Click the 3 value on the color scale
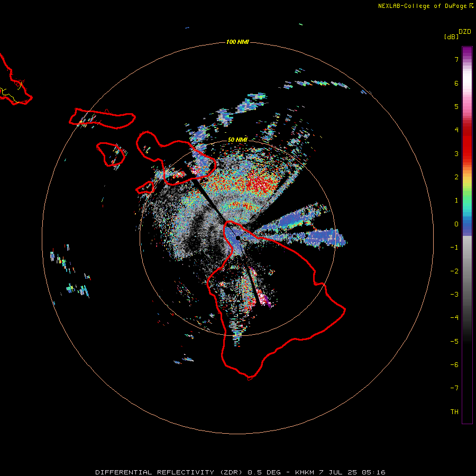 pos(456,153)
